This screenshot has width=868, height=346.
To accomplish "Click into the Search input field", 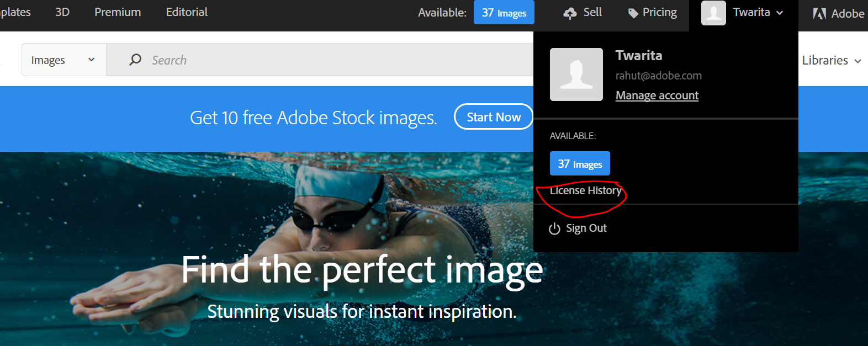I will (331, 60).
